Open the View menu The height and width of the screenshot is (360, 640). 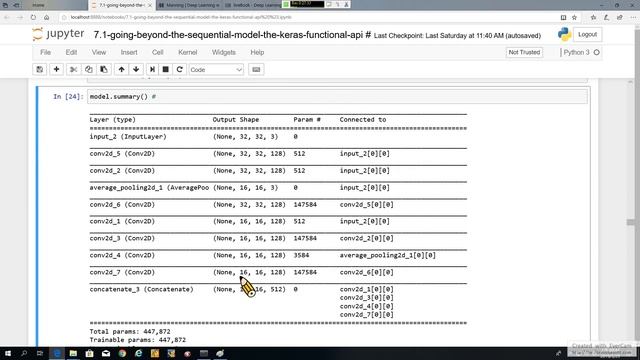coord(98,52)
